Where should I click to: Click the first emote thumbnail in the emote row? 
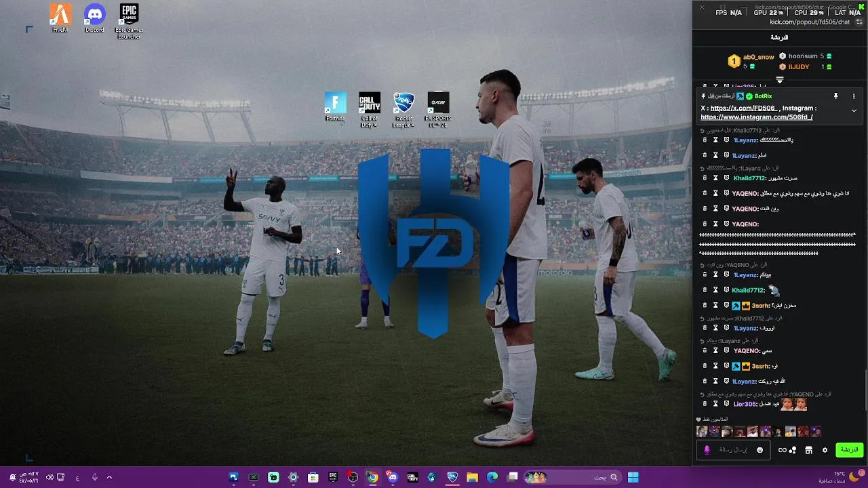pyautogui.click(x=702, y=432)
